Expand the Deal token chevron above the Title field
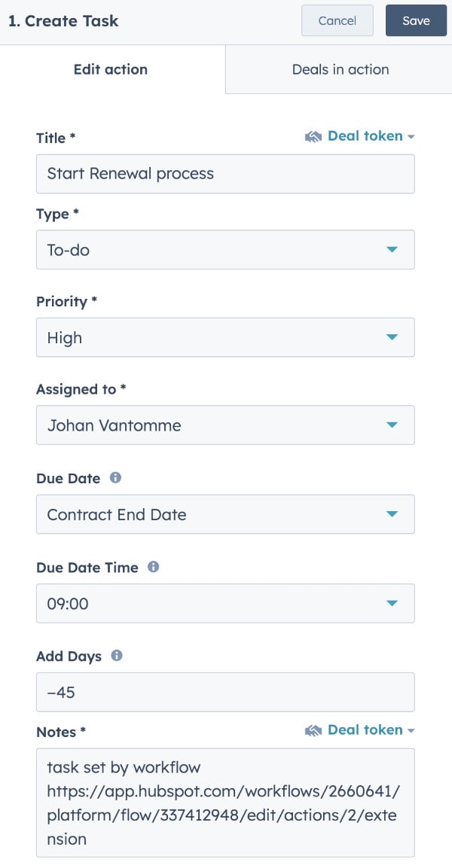 (411, 136)
